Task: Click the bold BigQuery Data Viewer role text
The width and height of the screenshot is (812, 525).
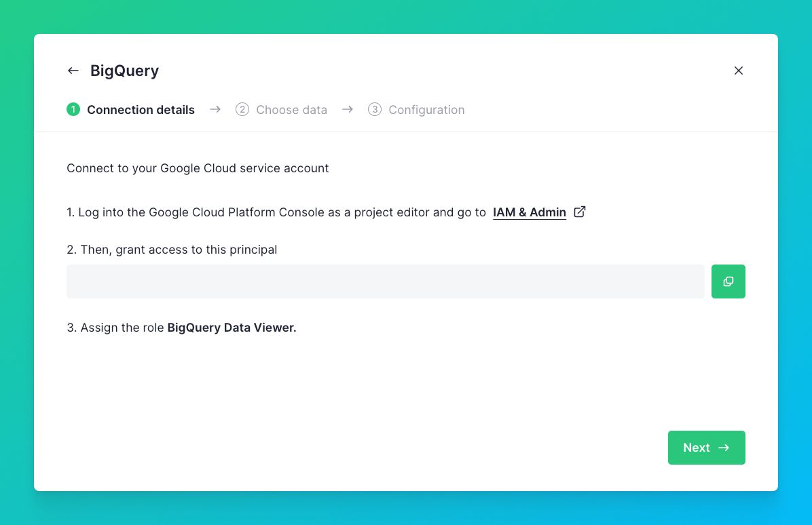Action: pyautogui.click(x=232, y=328)
